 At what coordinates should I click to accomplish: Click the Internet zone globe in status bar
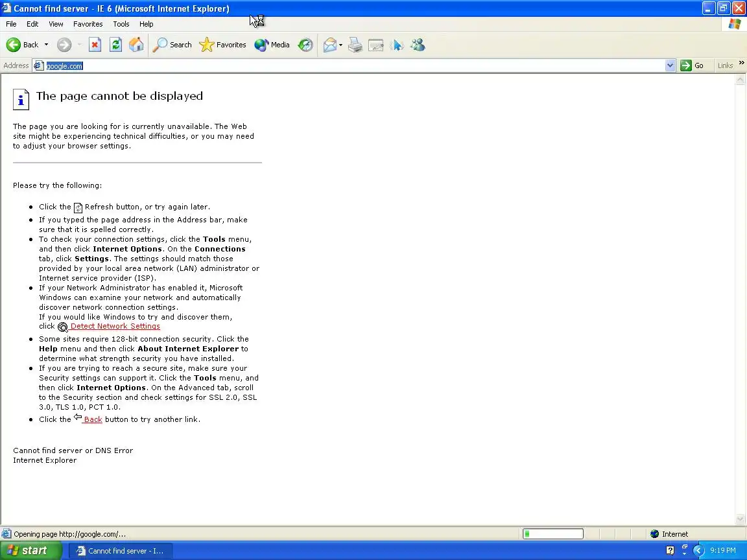[x=654, y=534]
